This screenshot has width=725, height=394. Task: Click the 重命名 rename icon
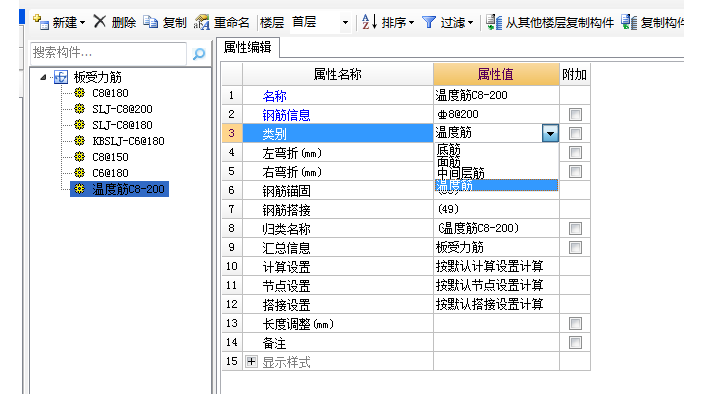click(202, 22)
